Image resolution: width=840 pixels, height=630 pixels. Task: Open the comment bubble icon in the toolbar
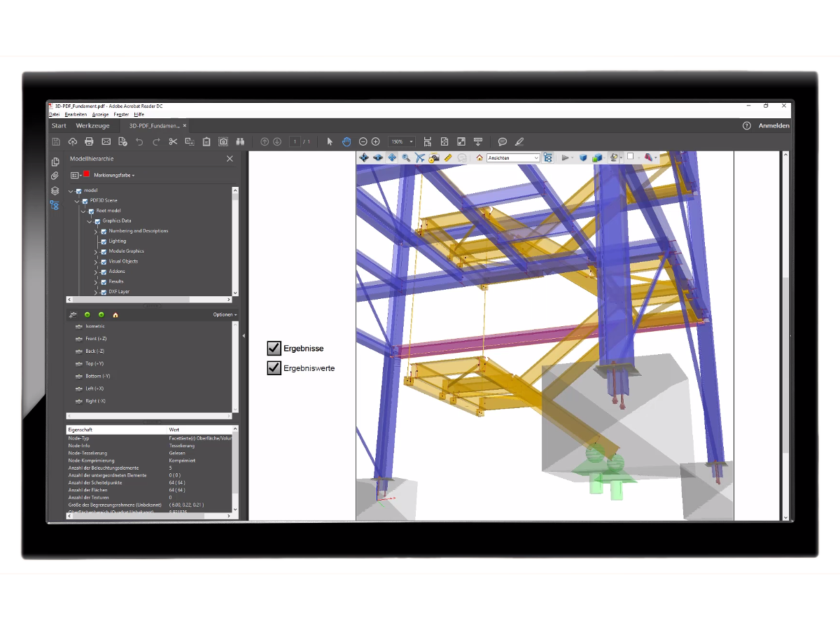(x=503, y=141)
